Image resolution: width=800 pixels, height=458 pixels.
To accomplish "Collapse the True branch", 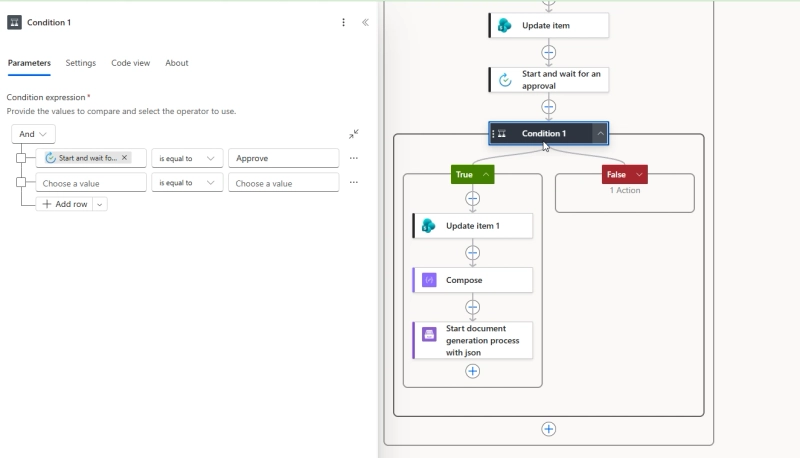I will [486, 174].
